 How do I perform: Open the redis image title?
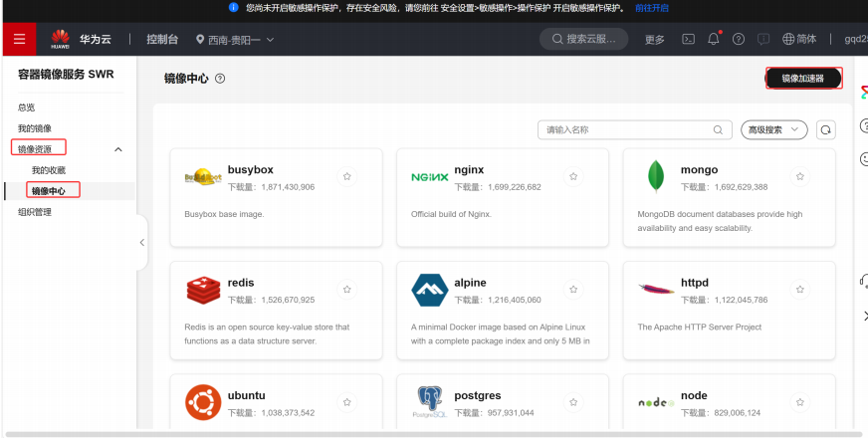[x=241, y=283]
